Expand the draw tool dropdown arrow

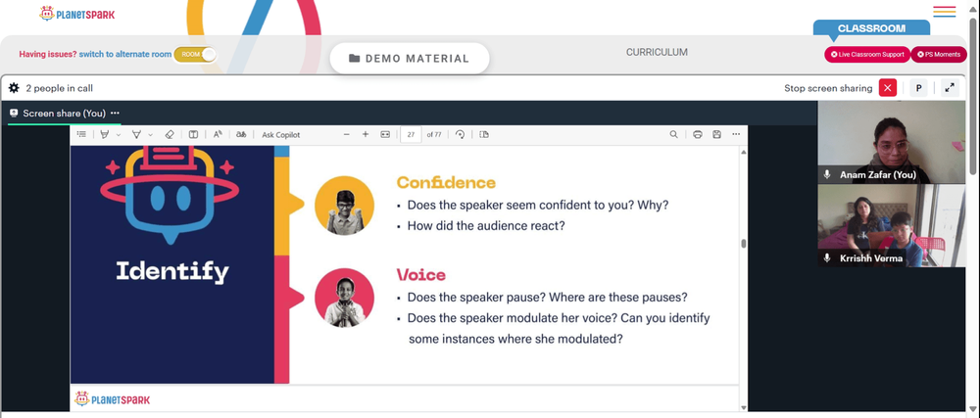pos(150,135)
